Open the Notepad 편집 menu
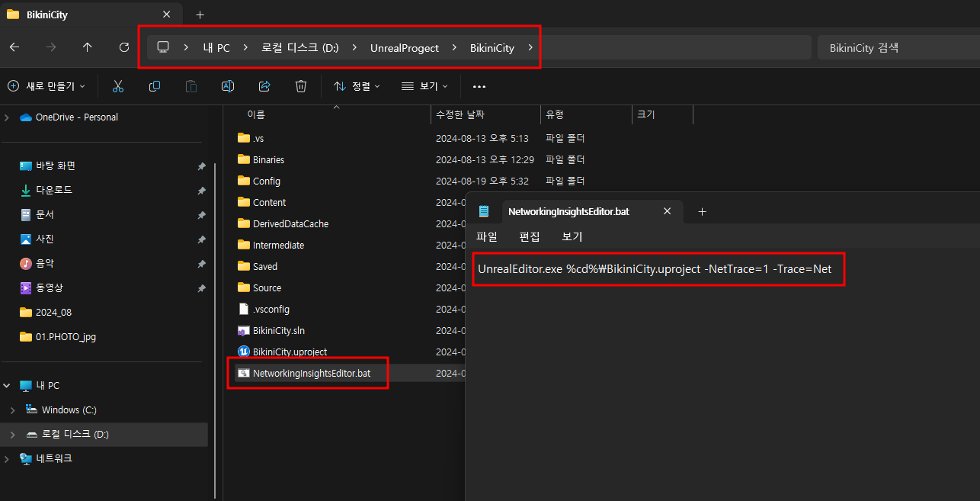 pyautogui.click(x=529, y=236)
